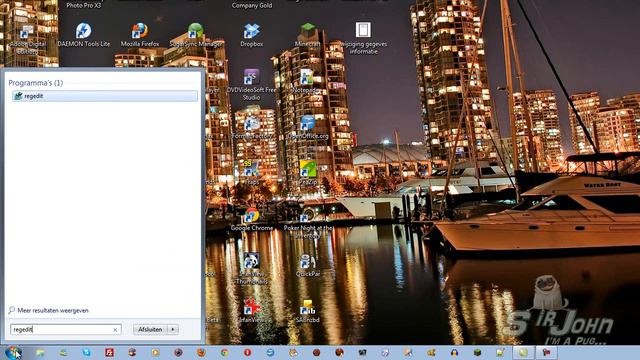The width and height of the screenshot is (640, 360).
Task: Open SugarSync Manager desktop icon
Action: coord(196,35)
